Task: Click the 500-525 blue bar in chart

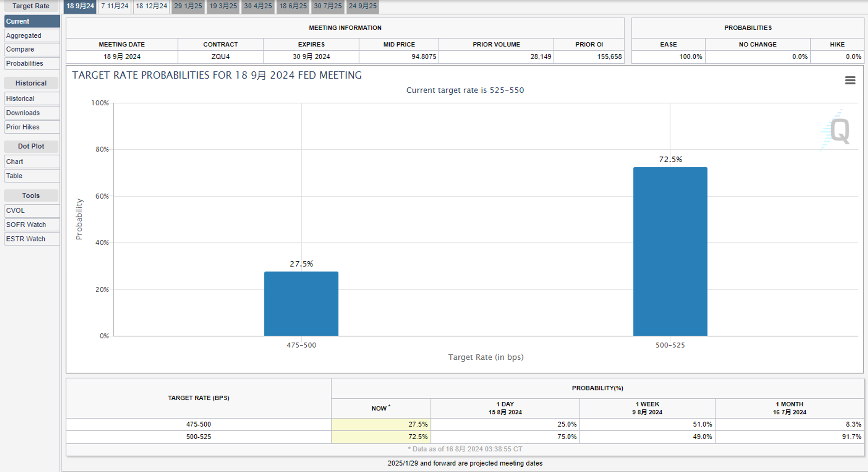Action: click(670, 252)
